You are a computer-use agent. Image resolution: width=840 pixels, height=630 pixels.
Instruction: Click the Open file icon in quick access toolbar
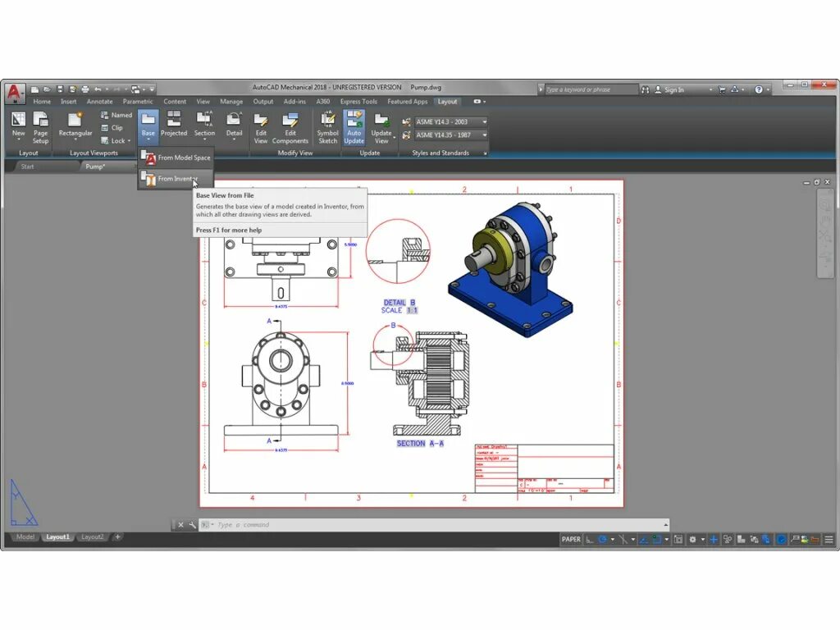coord(47,89)
